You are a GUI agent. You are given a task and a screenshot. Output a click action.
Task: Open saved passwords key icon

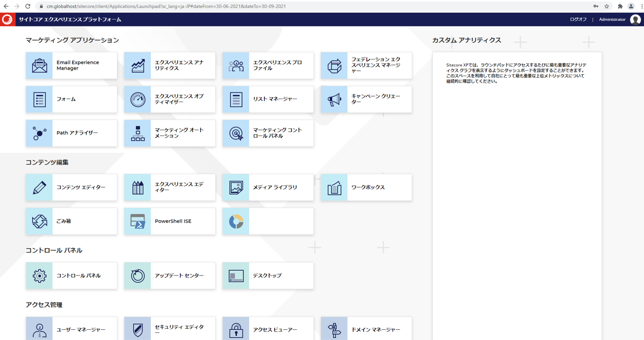point(596,6)
